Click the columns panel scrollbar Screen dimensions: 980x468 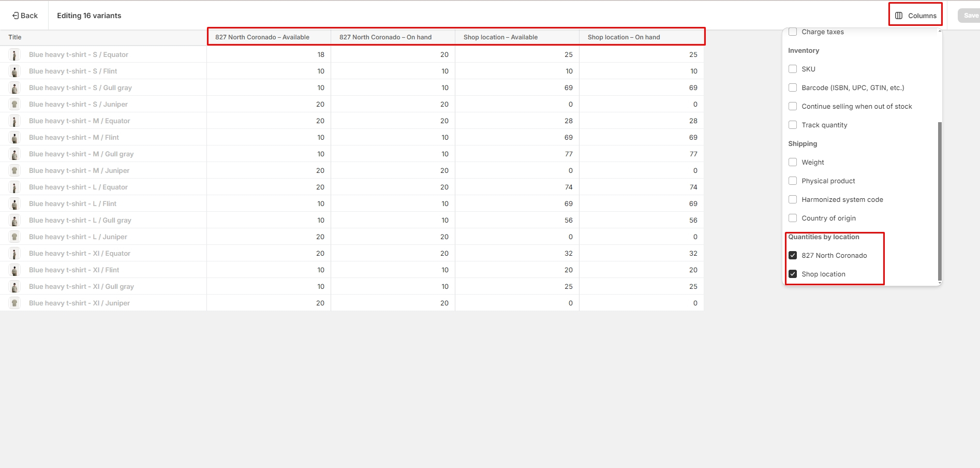(x=940, y=202)
